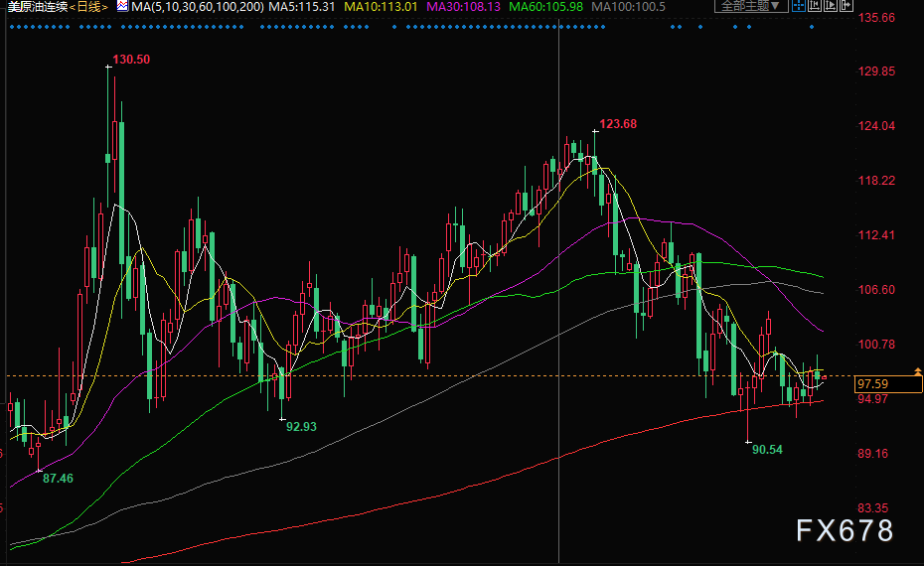The height and width of the screenshot is (566, 924).
Task: Click the blue crosshair grid icon
Action: tap(798, 6)
